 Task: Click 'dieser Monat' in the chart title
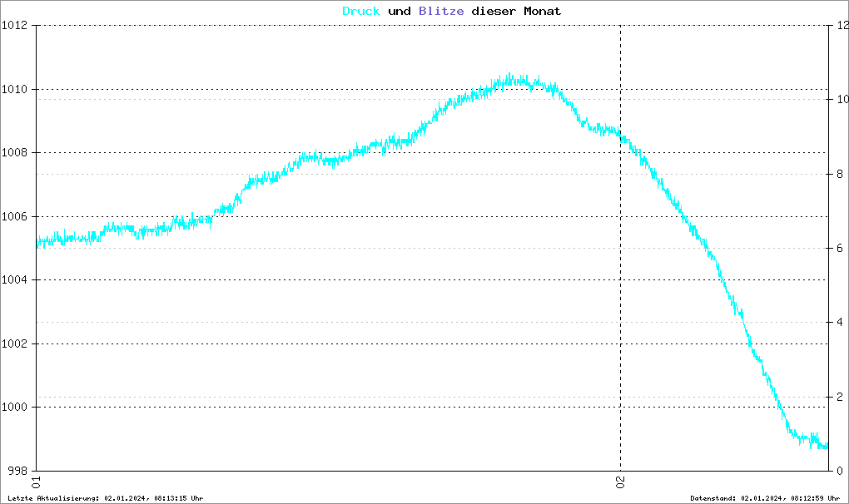(516, 11)
